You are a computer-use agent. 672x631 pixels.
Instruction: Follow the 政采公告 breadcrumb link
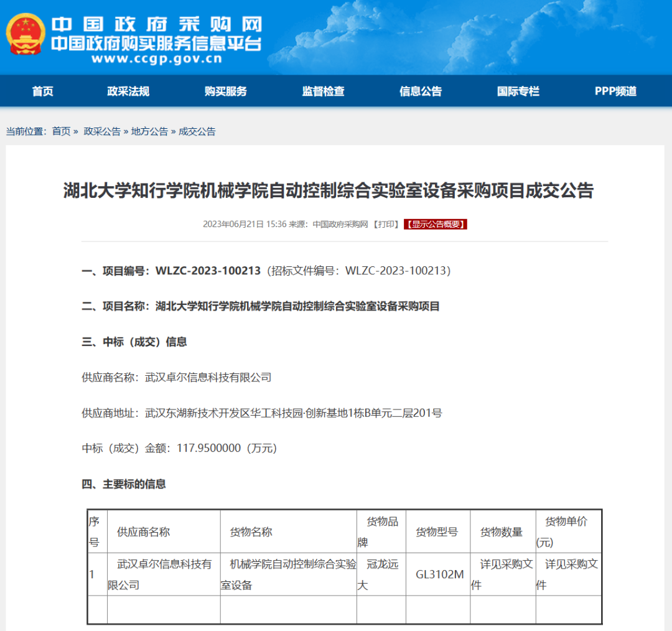(x=102, y=131)
